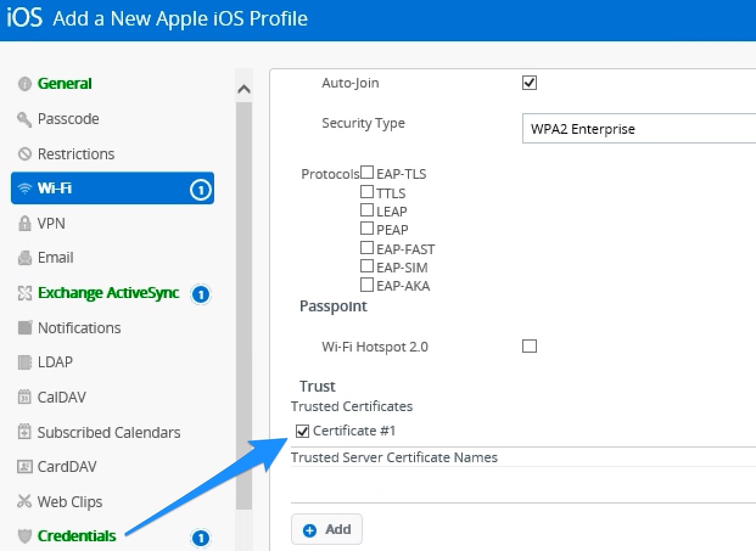Click the General info icon in sidebar
The height and width of the screenshot is (551, 756).
(24, 84)
